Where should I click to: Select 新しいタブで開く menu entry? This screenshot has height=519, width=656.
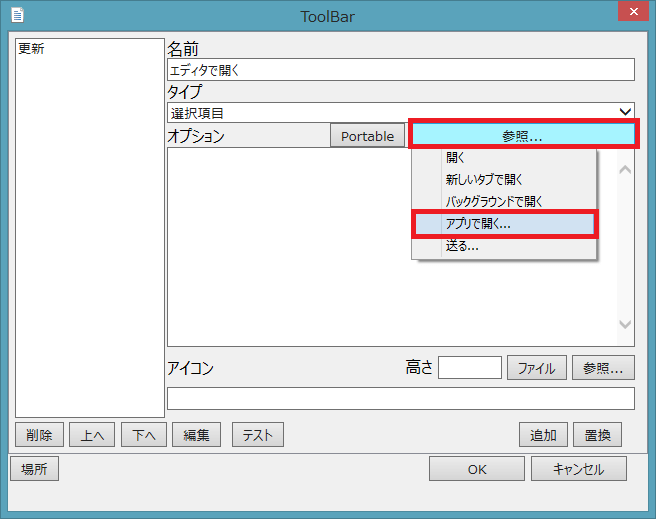pos(484,180)
